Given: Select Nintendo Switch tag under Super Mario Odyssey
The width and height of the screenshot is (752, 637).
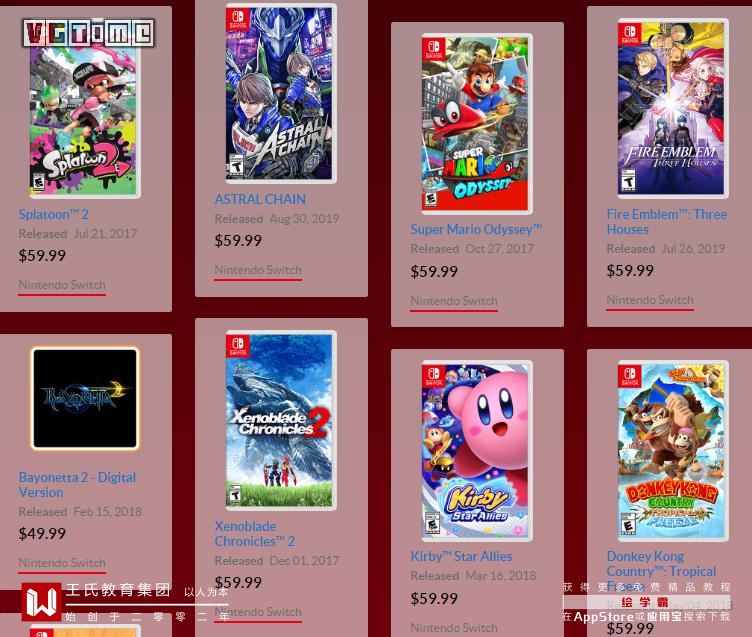Looking at the screenshot, I should pyautogui.click(x=454, y=301).
